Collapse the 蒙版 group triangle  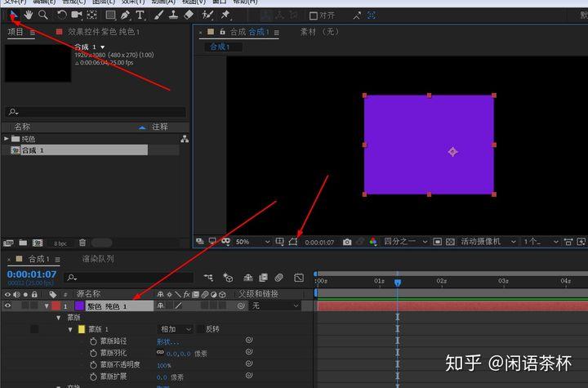point(59,318)
